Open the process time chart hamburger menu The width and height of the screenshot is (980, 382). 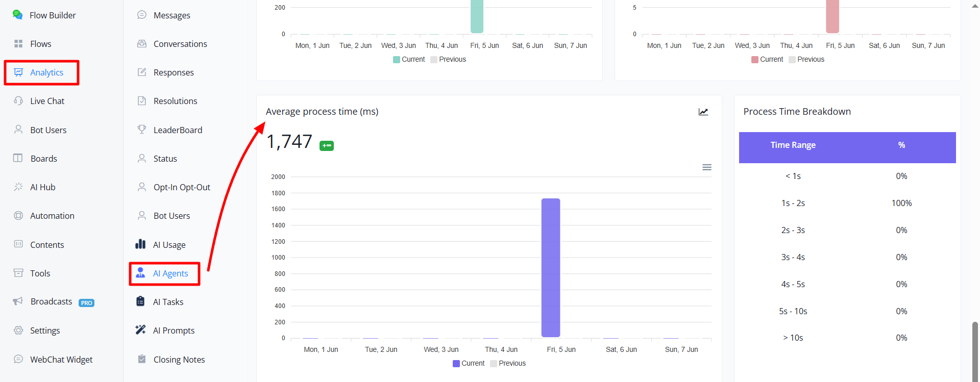[x=707, y=167]
